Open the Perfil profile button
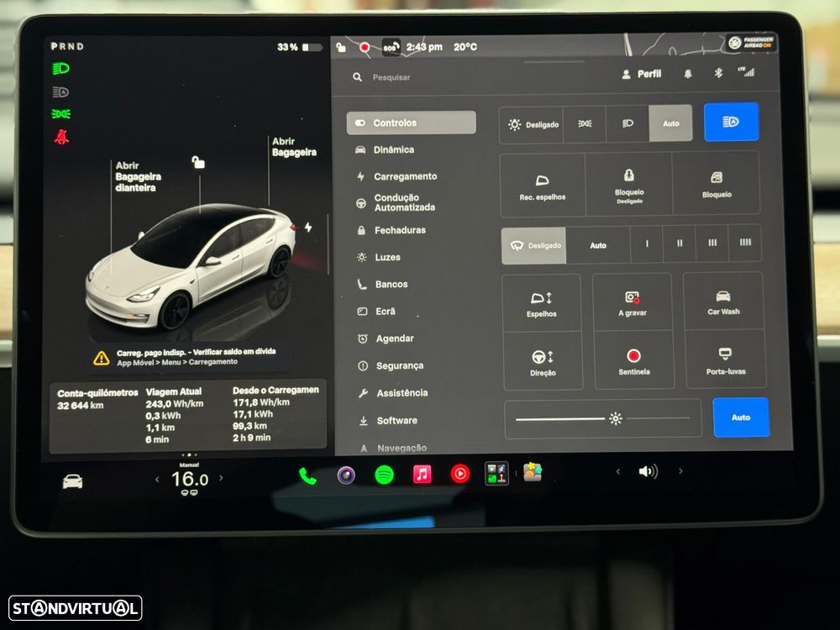The height and width of the screenshot is (630, 840). [x=642, y=74]
